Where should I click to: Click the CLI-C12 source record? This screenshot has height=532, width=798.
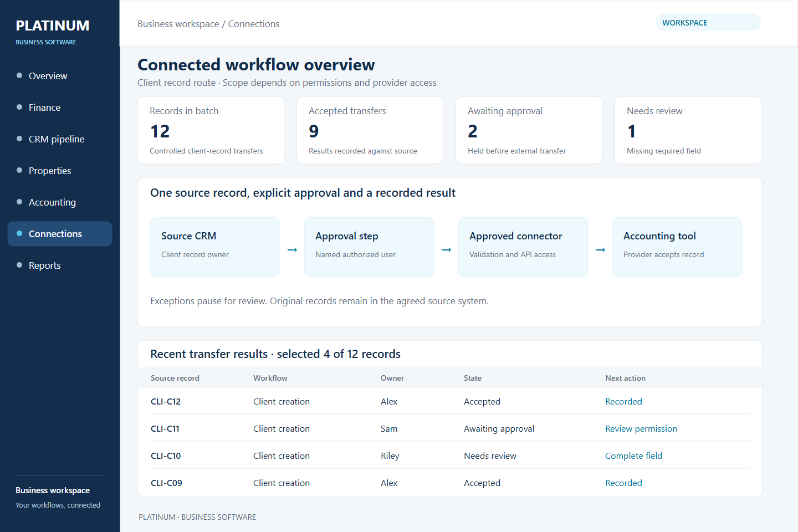click(166, 402)
